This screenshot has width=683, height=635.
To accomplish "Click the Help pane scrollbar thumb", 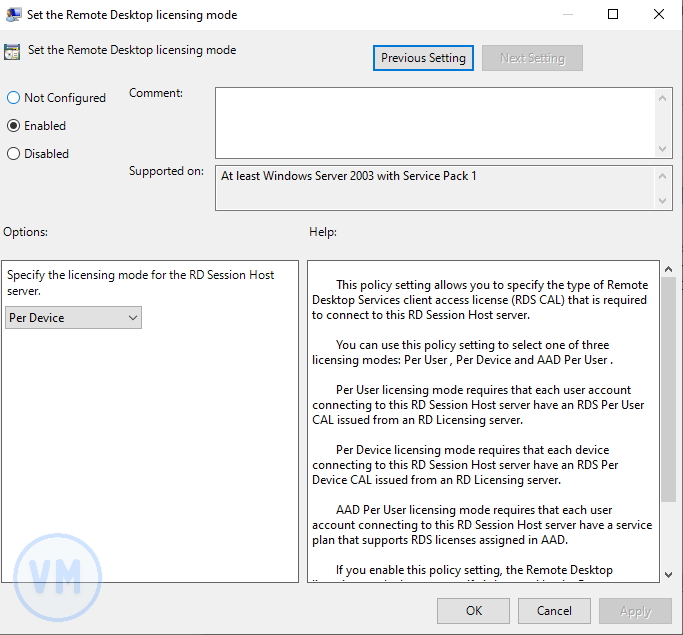I will click(668, 390).
